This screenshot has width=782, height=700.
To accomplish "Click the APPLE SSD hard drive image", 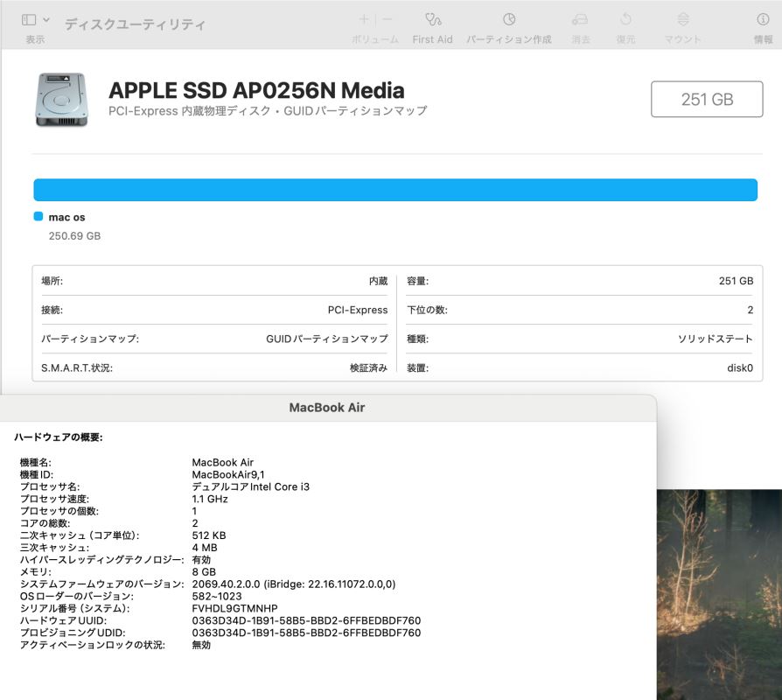I will coord(61,100).
